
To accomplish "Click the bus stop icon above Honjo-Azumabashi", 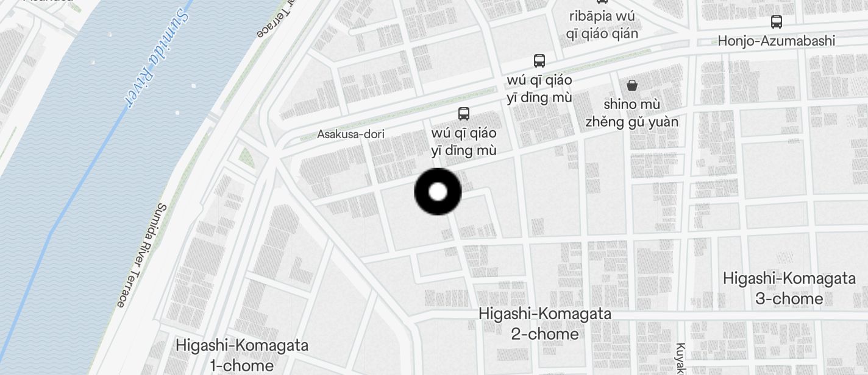I will tap(776, 22).
